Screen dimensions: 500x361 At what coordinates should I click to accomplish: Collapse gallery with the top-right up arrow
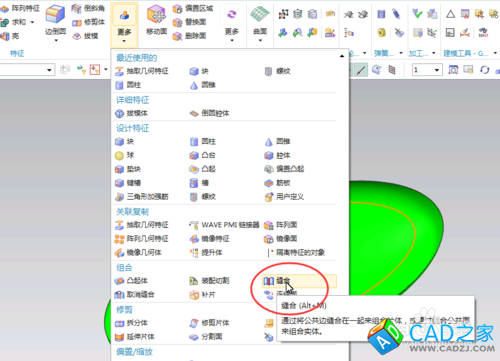pos(342,56)
